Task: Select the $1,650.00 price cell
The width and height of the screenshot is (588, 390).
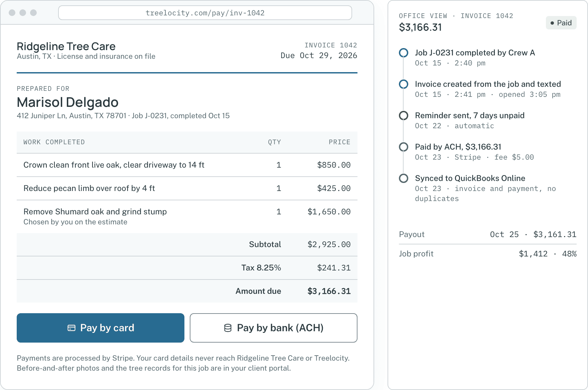Action: coord(329,212)
